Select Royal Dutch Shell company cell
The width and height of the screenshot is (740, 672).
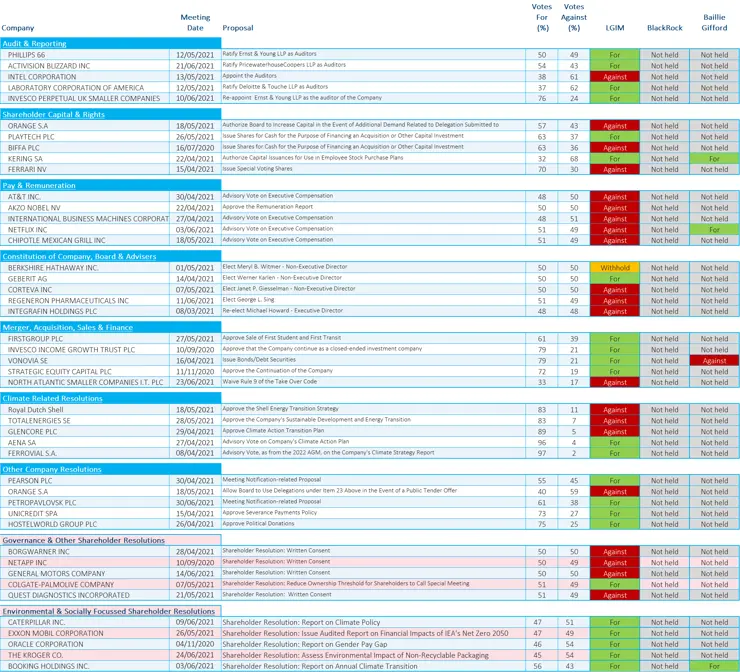[85, 410]
